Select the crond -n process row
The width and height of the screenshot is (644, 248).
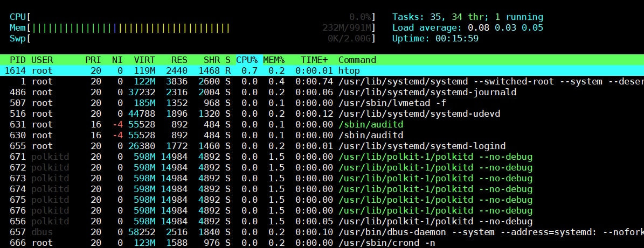click(x=322, y=243)
